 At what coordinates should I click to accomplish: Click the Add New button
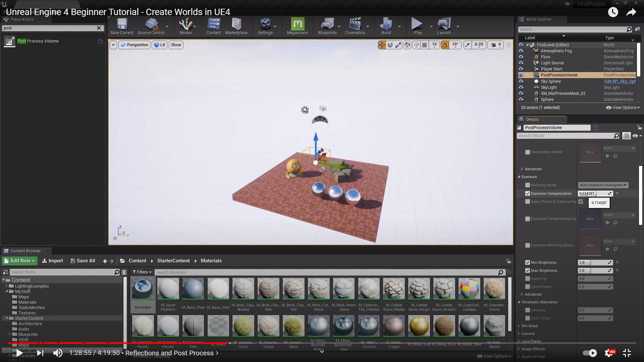click(x=19, y=261)
